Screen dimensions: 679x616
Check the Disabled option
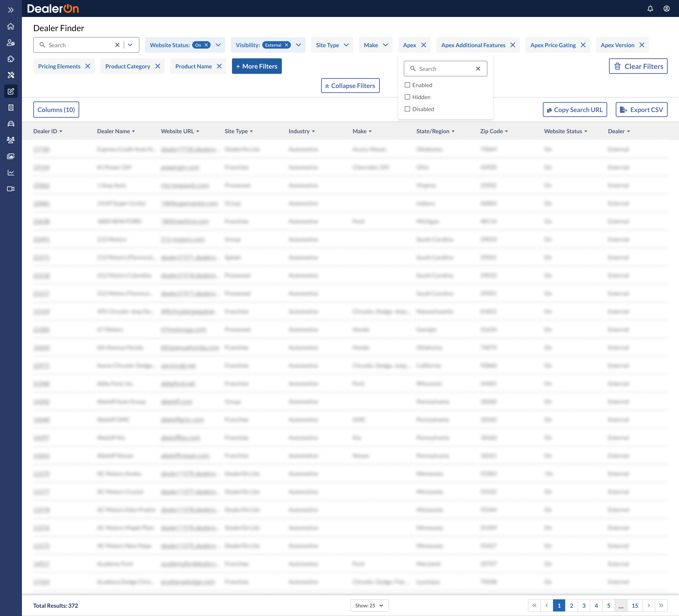coord(408,109)
